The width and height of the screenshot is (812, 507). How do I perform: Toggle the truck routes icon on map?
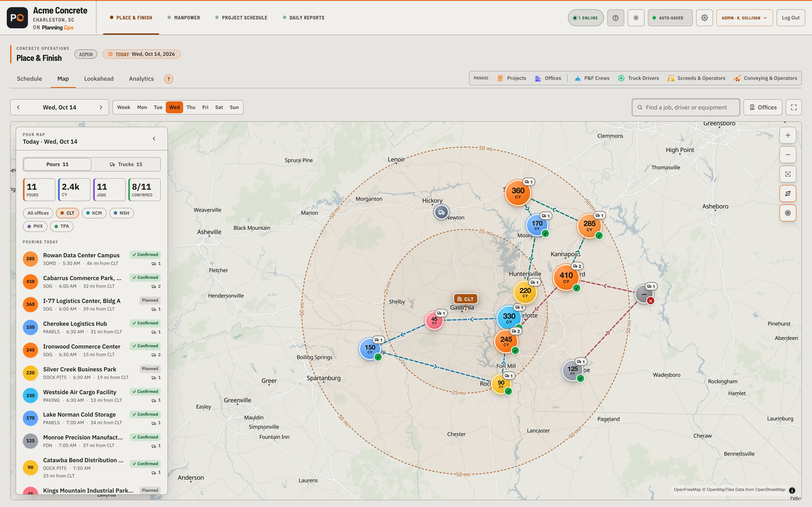pyautogui.click(x=787, y=194)
